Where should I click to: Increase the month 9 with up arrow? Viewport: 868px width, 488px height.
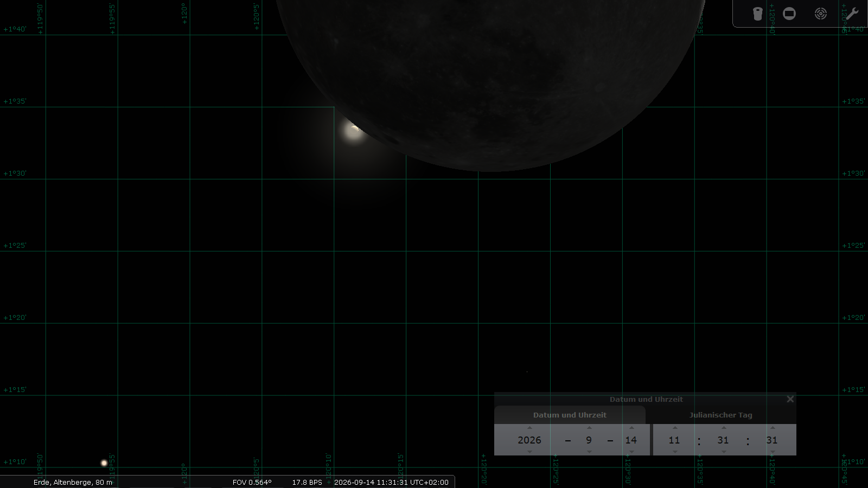589,428
